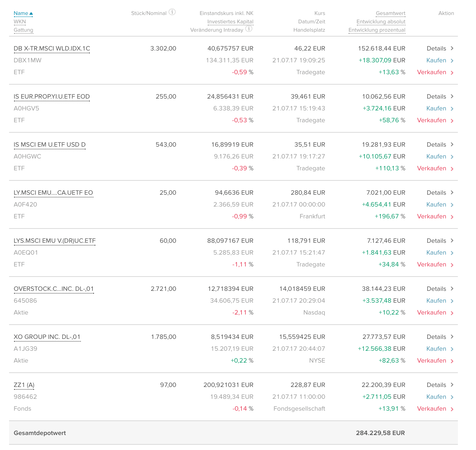Click info icon beside Veränderung Intraday

[x=249, y=29]
